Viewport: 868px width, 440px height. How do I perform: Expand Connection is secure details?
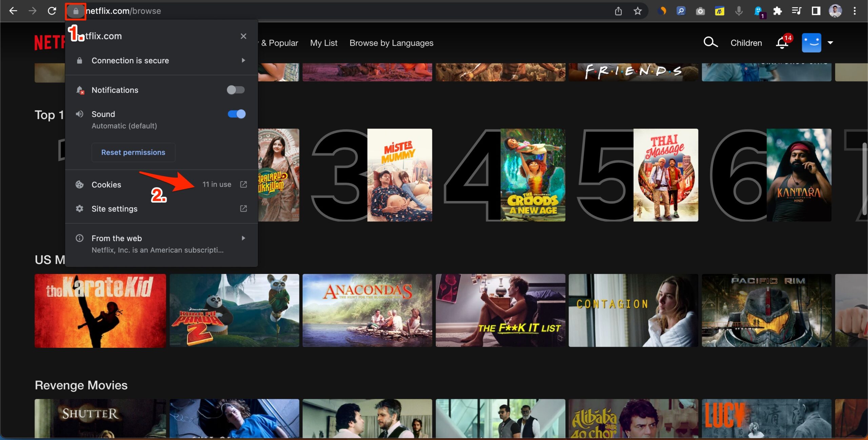click(x=243, y=60)
